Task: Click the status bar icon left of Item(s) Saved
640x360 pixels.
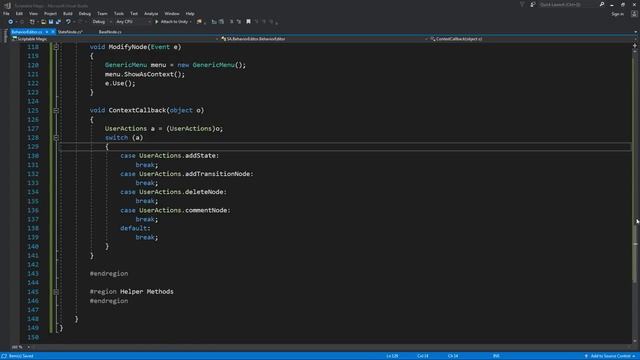Action: (4, 356)
